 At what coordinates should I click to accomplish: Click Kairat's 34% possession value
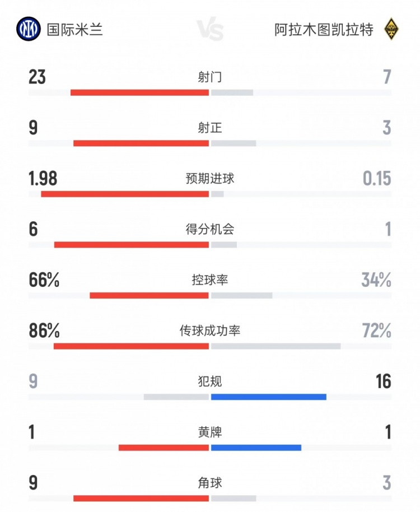376,280
